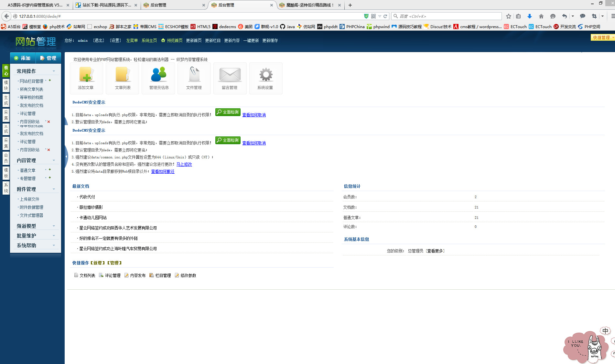The width and height of the screenshot is (615, 364).
Task: Open the 查看如何搬迁 link
Action: (x=163, y=171)
